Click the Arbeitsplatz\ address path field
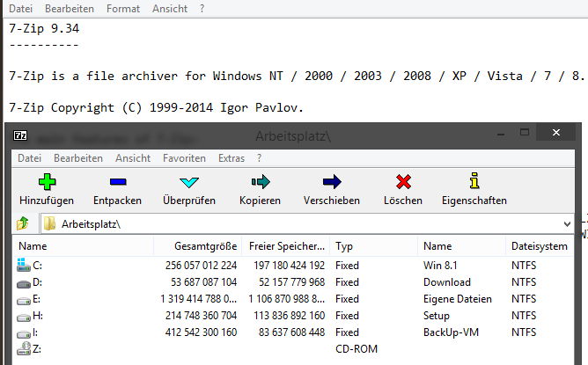 [x=306, y=224]
